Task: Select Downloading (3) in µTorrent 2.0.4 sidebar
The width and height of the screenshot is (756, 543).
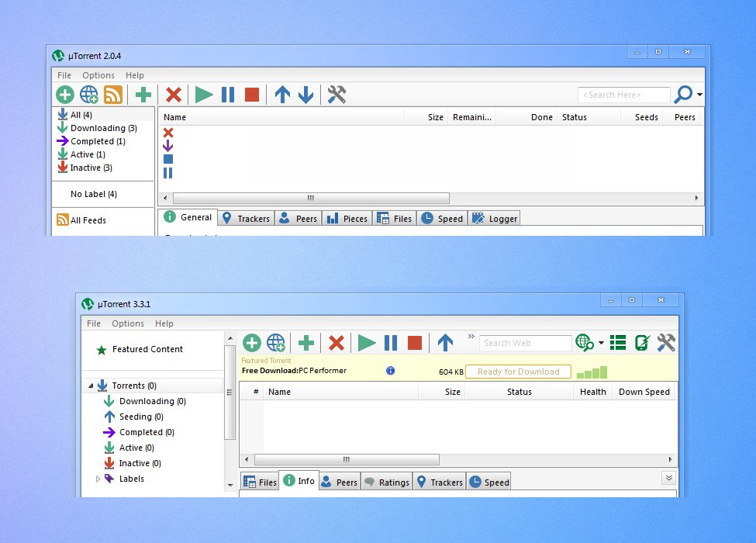Action: click(x=103, y=128)
